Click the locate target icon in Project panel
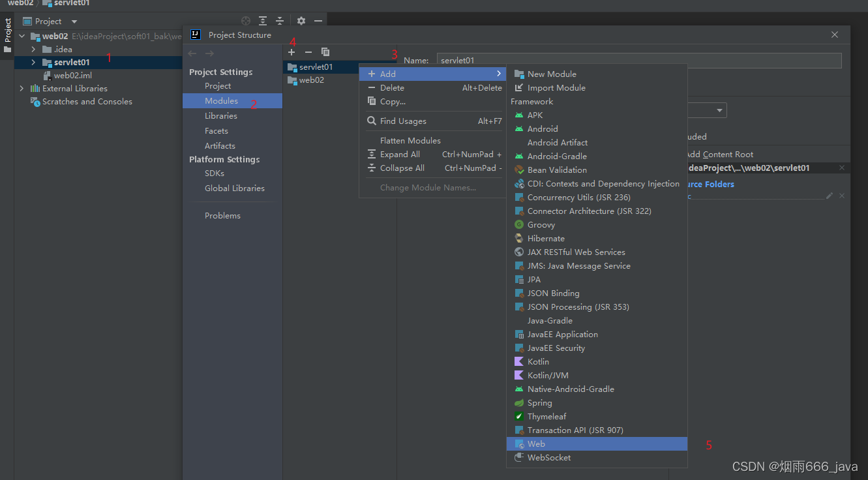This screenshot has height=480, width=868. click(x=246, y=21)
